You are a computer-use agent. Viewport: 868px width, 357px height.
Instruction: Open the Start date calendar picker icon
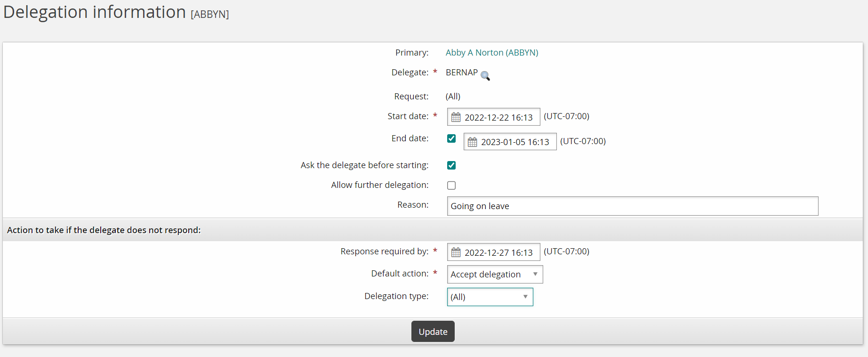(x=456, y=117)
